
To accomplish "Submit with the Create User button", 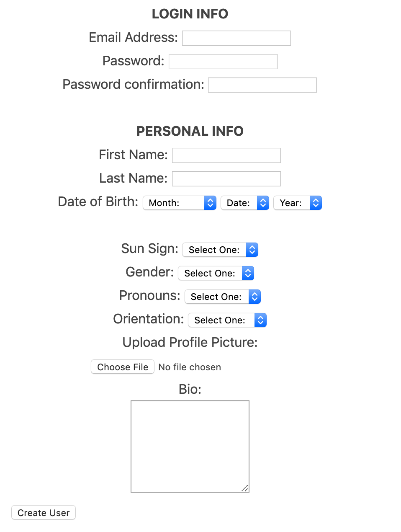I will coord(44,513).
